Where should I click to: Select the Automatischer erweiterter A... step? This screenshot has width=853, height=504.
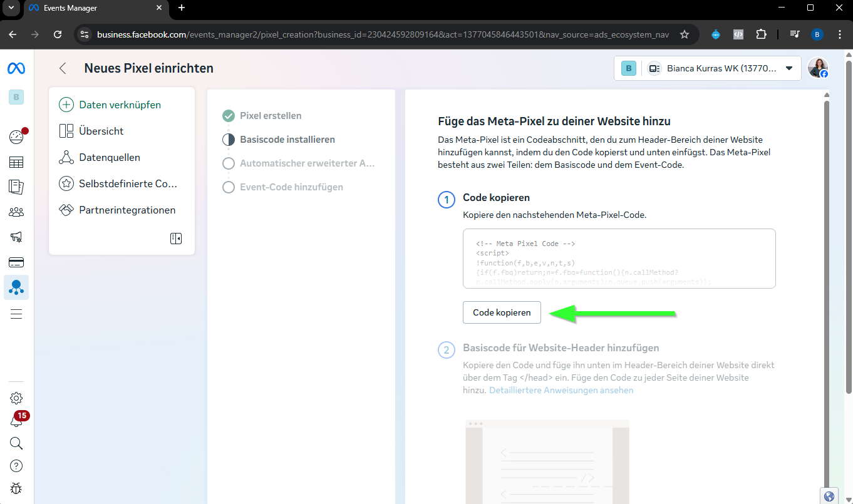299,163
